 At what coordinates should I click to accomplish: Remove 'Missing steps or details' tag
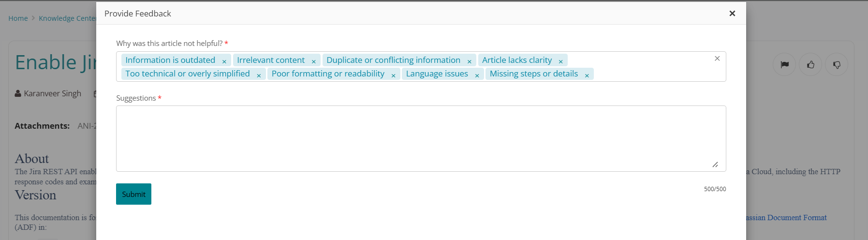coord(587,75)
